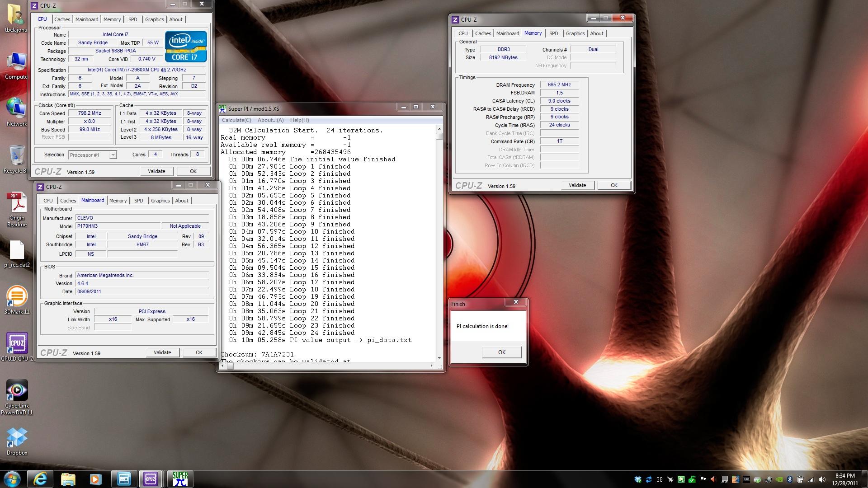This screenshot has width=868, height=488.
Task: Click Validate in the Memory window
Action: pyautogui.click(x=577, y=185)
